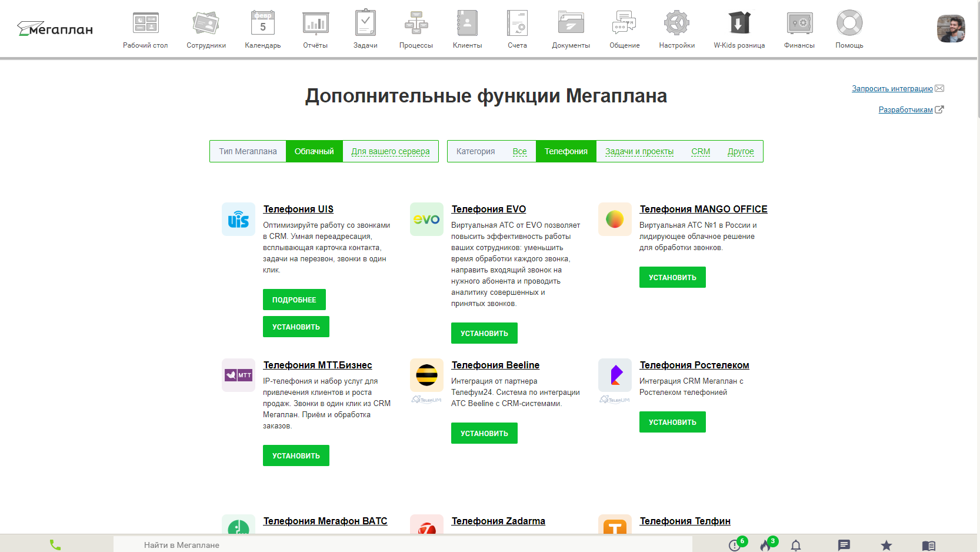Filter by CRM category
The width and height of the screenshot is (980, 552).
point(701,151)
